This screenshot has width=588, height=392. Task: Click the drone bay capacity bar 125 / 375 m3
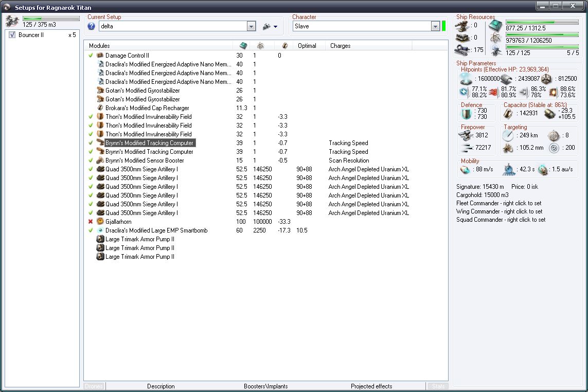point(51,19)
